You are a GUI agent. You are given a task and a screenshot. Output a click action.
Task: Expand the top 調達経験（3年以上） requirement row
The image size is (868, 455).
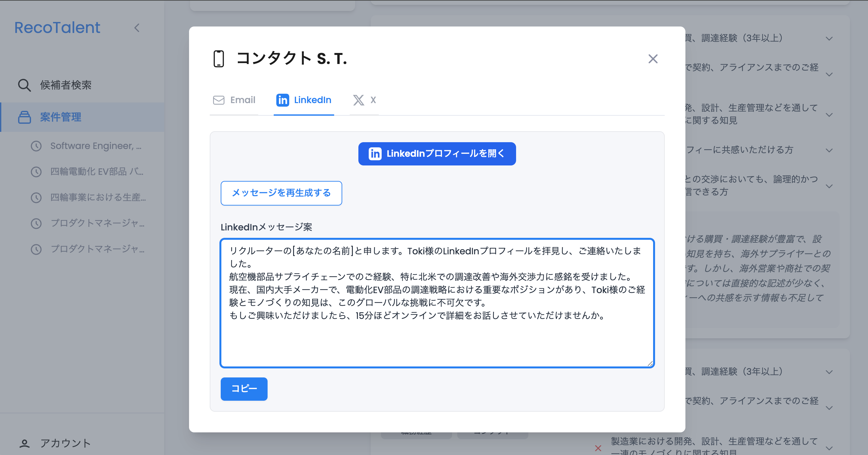tap(829, 39)
